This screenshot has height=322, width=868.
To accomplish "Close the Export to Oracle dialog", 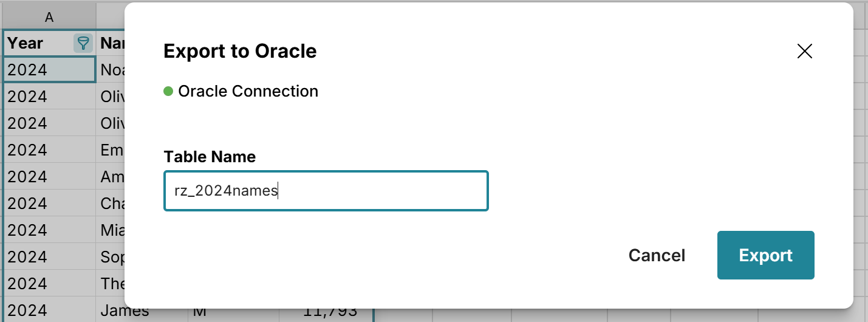I will [804, 51].
